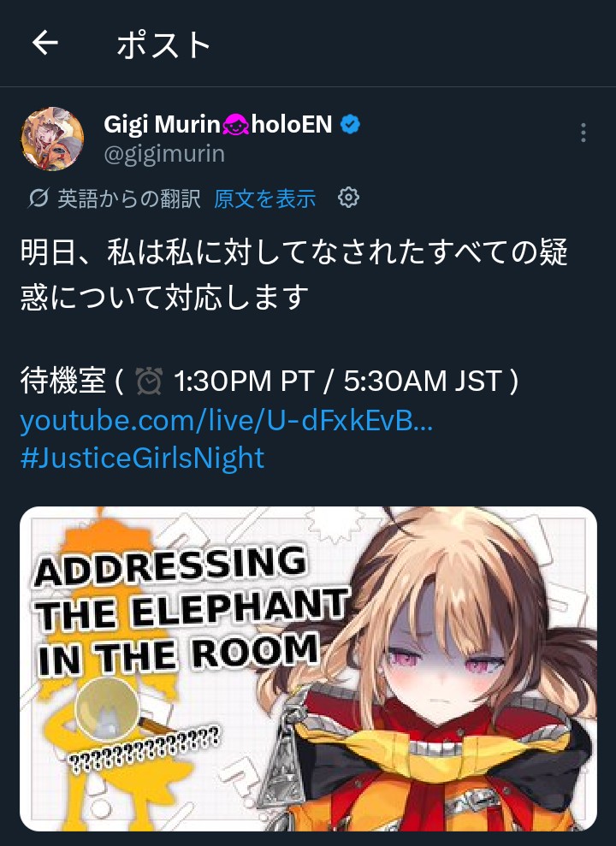This screenshot has width=616, height=846.
Task: Tap the 英語からの翻訳 label
Action: tap(129, 198)
